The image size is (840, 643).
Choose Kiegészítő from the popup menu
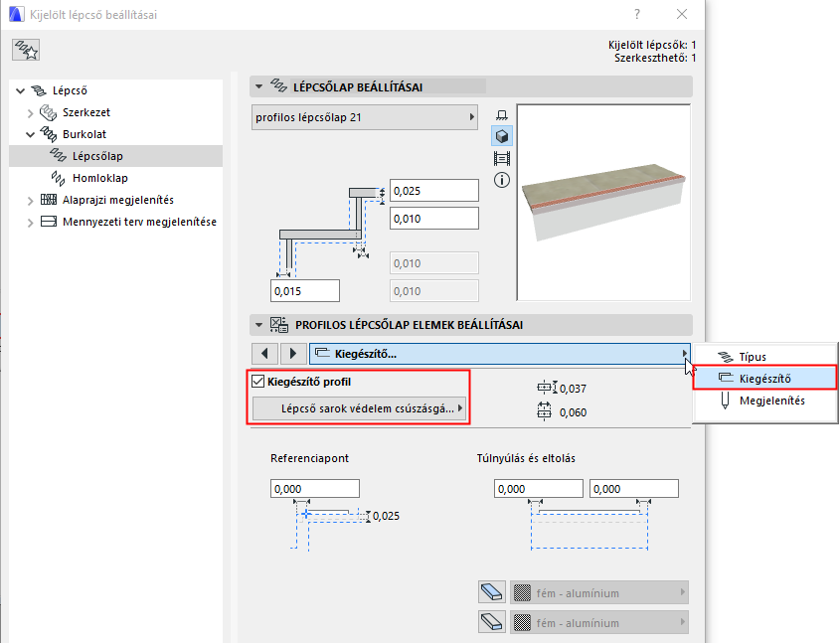tap(765, 378)
